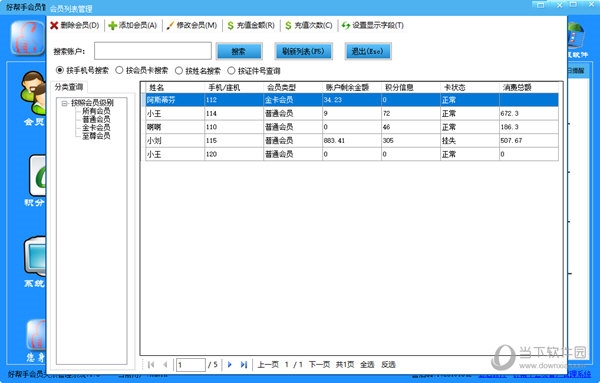Go to last record navigator arrow
The width and height of the screenshot is (600, 383).
click(x=244, y=364)
